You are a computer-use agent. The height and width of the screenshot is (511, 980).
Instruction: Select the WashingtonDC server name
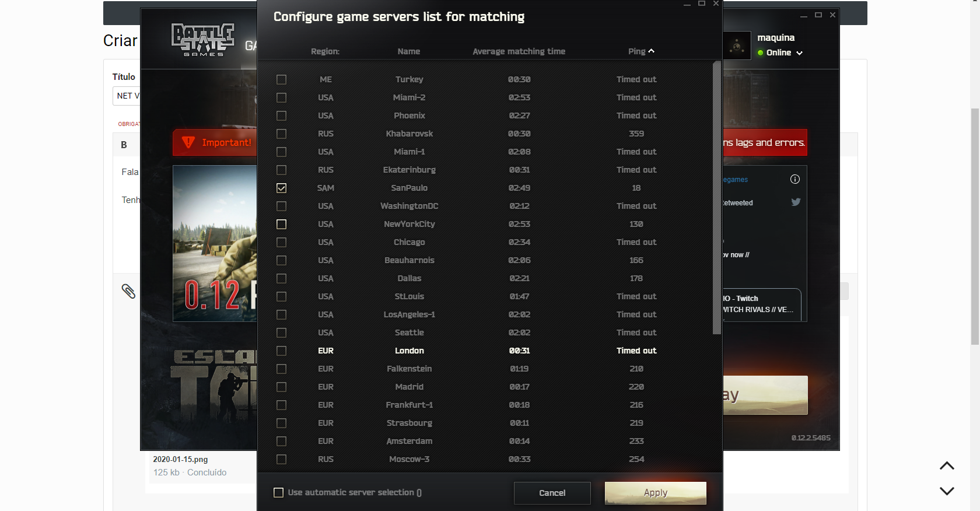pyautogui.click(x=409, y=206)
